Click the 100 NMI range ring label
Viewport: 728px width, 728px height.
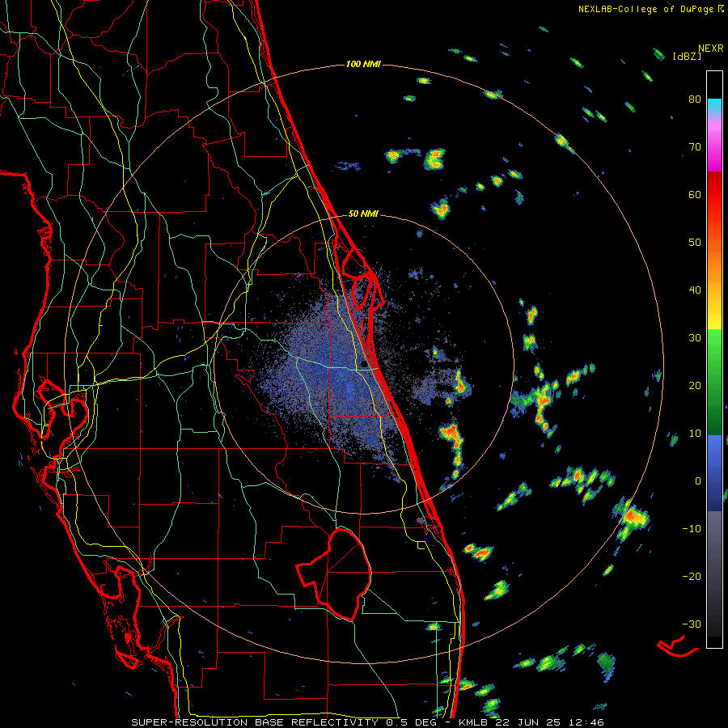click(x=363, y=64)
